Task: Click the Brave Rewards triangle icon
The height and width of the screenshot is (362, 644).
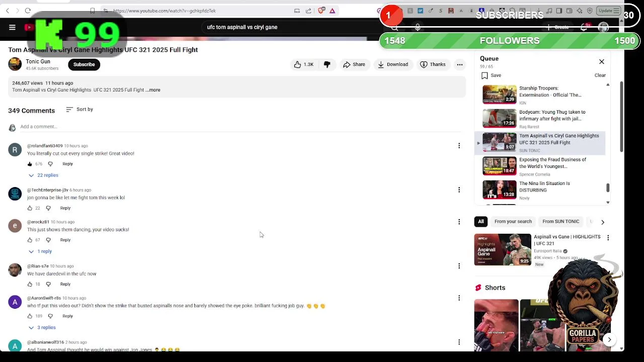Action: [333, 11]
